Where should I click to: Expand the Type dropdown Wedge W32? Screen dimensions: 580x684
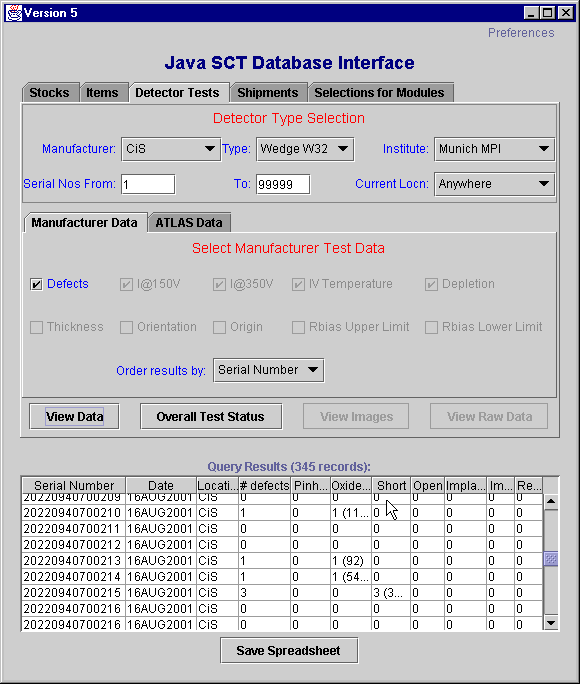(305, 149)
